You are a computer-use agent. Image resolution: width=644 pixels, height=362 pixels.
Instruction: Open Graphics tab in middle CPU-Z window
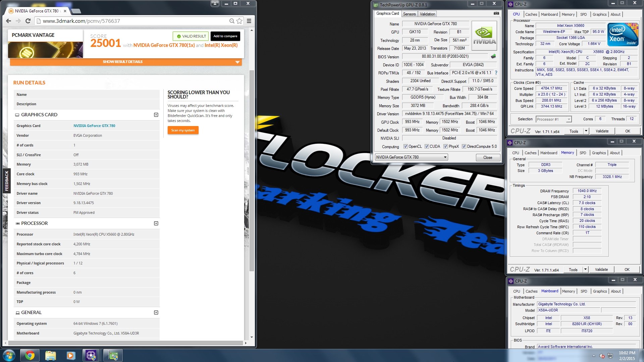click(x=599, y=153)
